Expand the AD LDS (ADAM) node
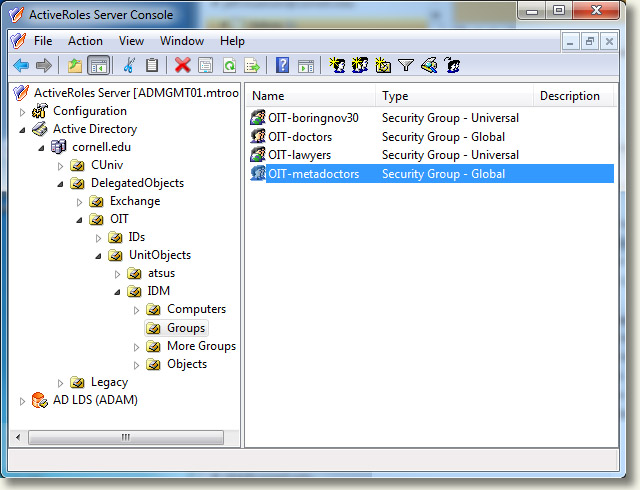 pos(22,401)
